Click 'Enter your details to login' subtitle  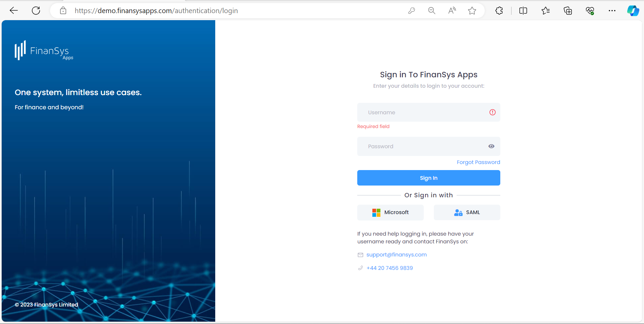429,86
